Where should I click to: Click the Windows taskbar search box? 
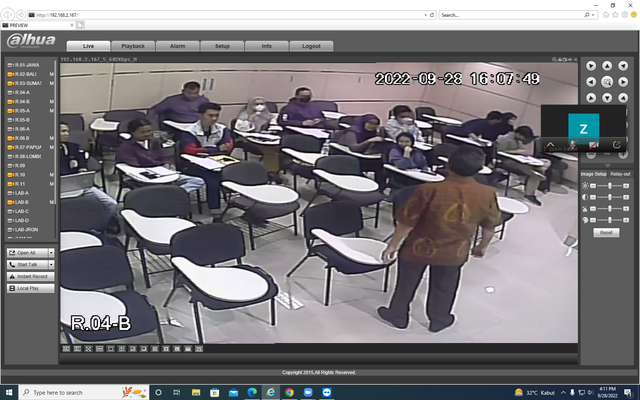tap(84, 392)
